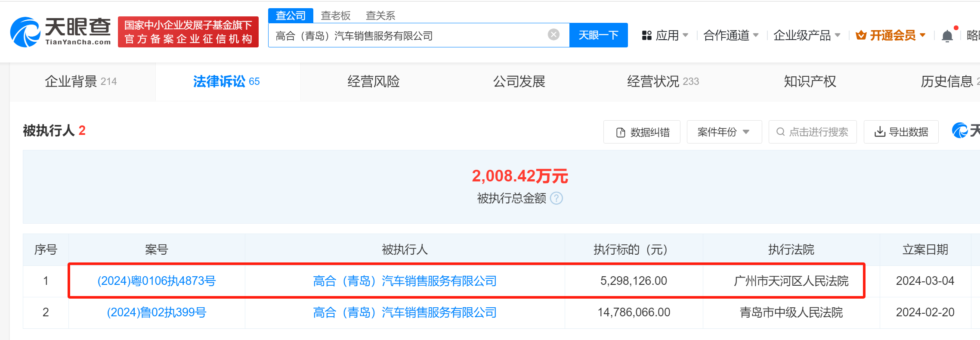Open case link (2024)鲁02执399号
980x340 pixels.
point(157,312)
